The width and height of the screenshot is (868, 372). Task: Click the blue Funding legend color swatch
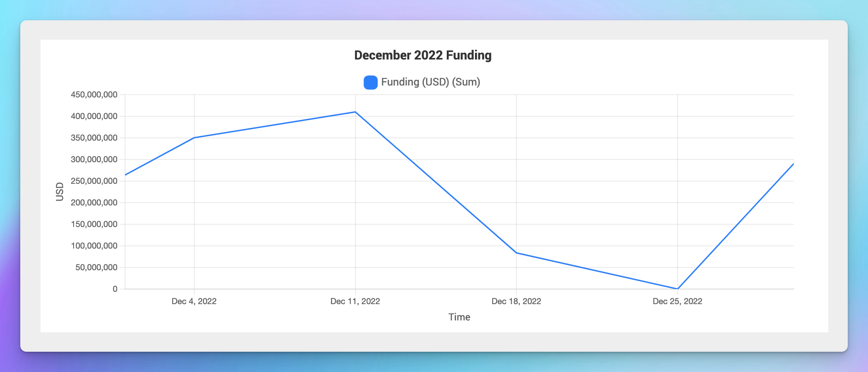[370, 82]
